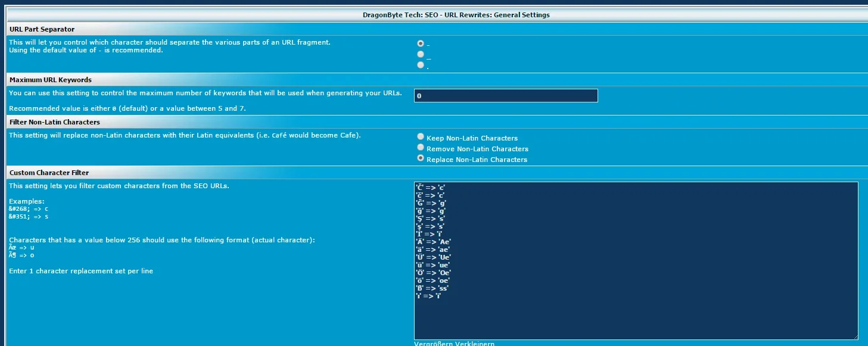Choose Keep Non-Latin Characters option
Viewport: 868px width, 346px height.
click(x=421, y=136)
